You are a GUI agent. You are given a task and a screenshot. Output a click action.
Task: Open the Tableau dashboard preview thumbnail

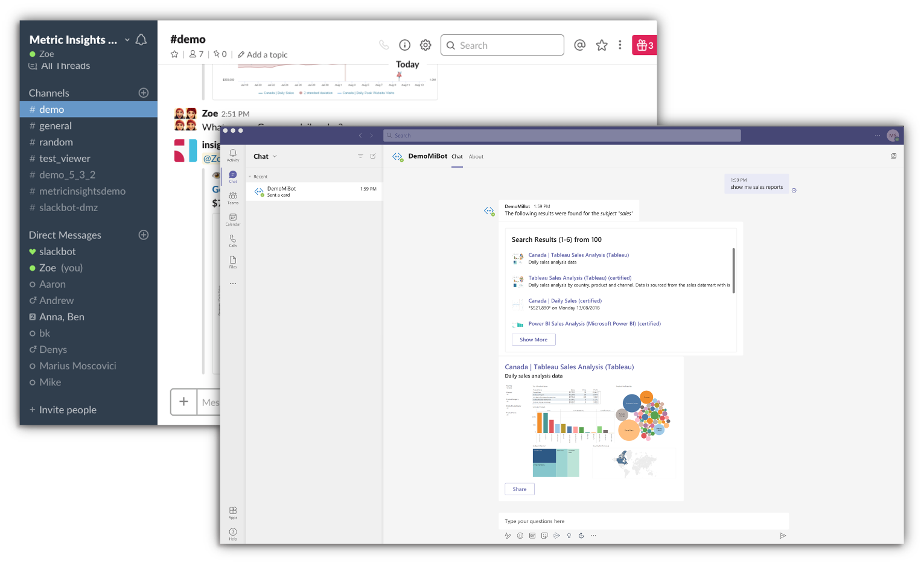point(591,431)
